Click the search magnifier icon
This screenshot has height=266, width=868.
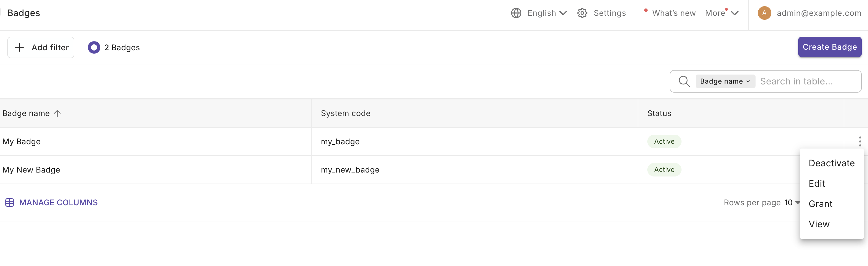[x=684, y=81]
